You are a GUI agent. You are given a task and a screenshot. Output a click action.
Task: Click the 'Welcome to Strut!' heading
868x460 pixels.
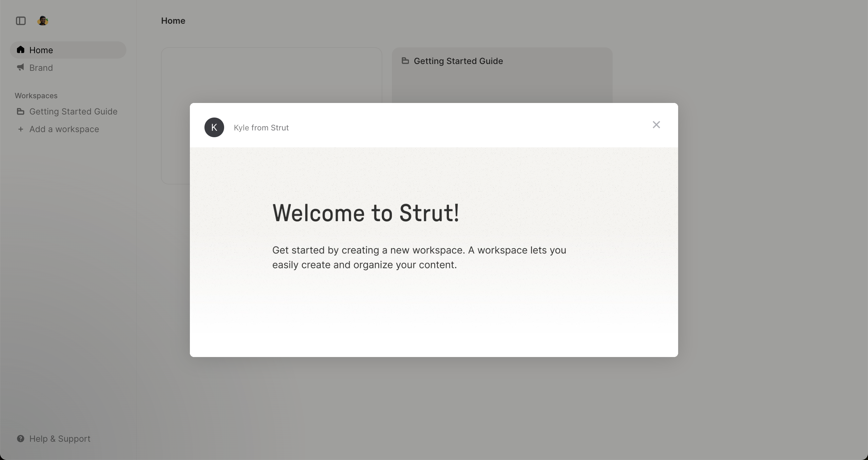pos(366,213)
